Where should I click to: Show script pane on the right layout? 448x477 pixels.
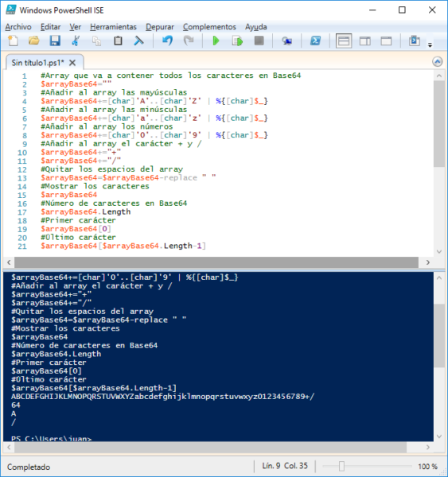[x=365, y=41]
